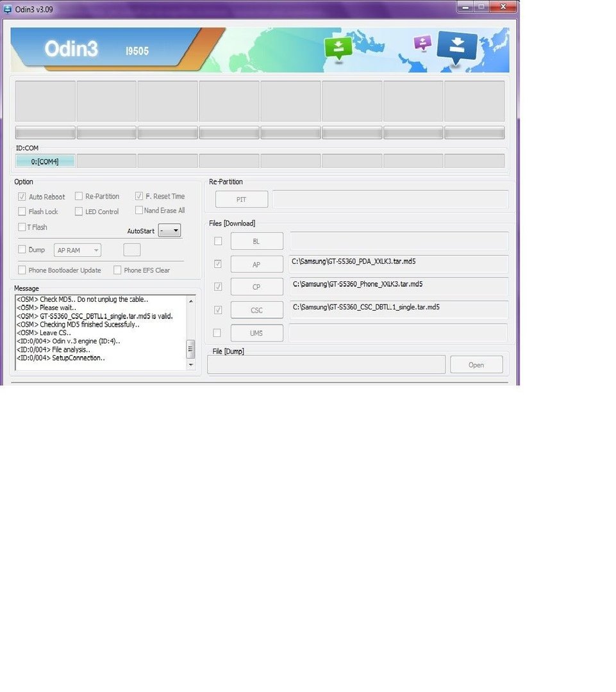Click 'Odin v.3 engine (ID:4)..' log line
The image size is (616, 692).
[x=69, y=341]
